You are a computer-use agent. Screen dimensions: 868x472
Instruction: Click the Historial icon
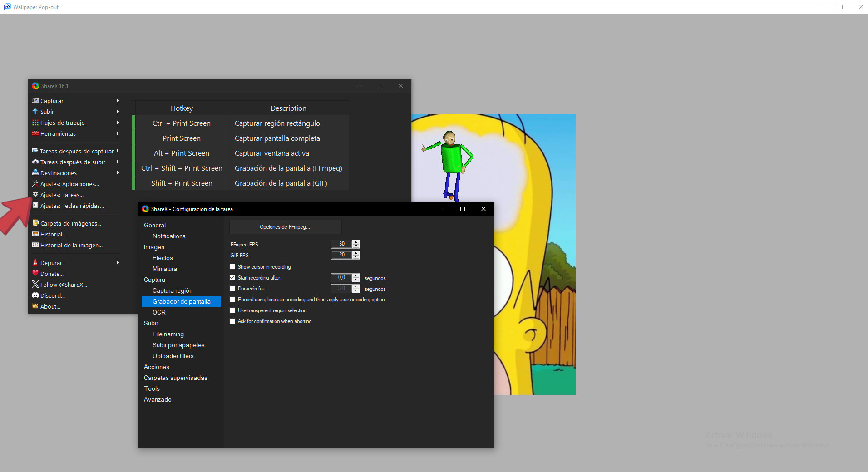tap(35, 234)
